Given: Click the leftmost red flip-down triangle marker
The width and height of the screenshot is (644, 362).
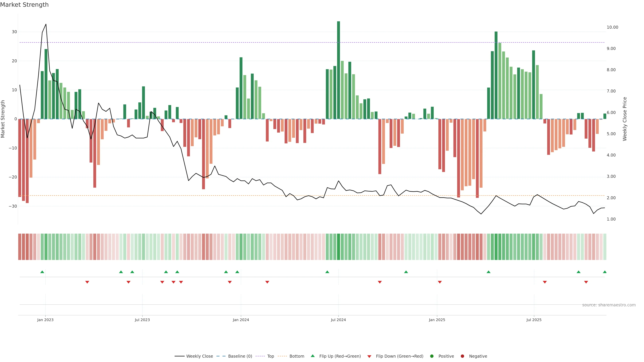Looking at the screenshot, I should (87, 282).
